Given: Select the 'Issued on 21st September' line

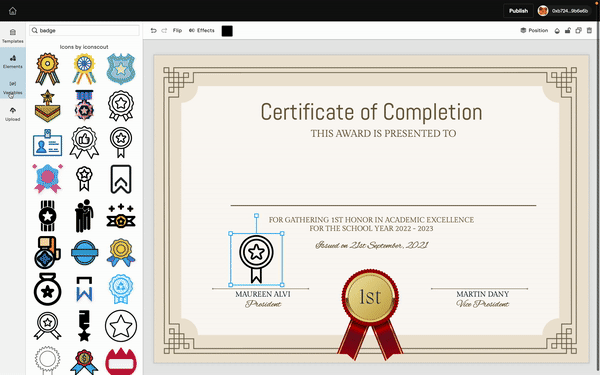Looking at the screenshot, I should tap(371, 245).
